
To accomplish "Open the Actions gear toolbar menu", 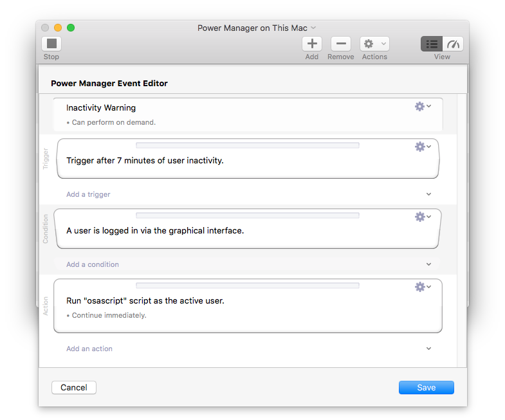I will click(x=374, y=44).
